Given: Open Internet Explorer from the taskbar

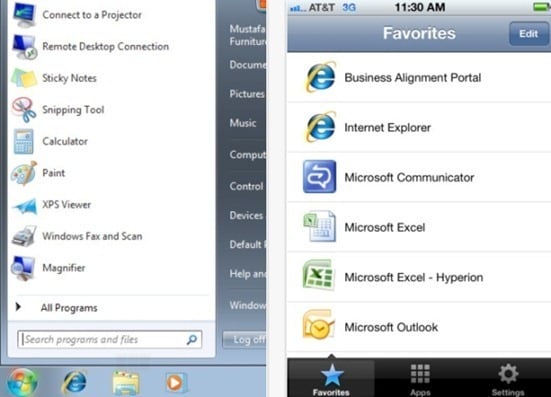Looking at the screenshot, I should tap(74, 382).
